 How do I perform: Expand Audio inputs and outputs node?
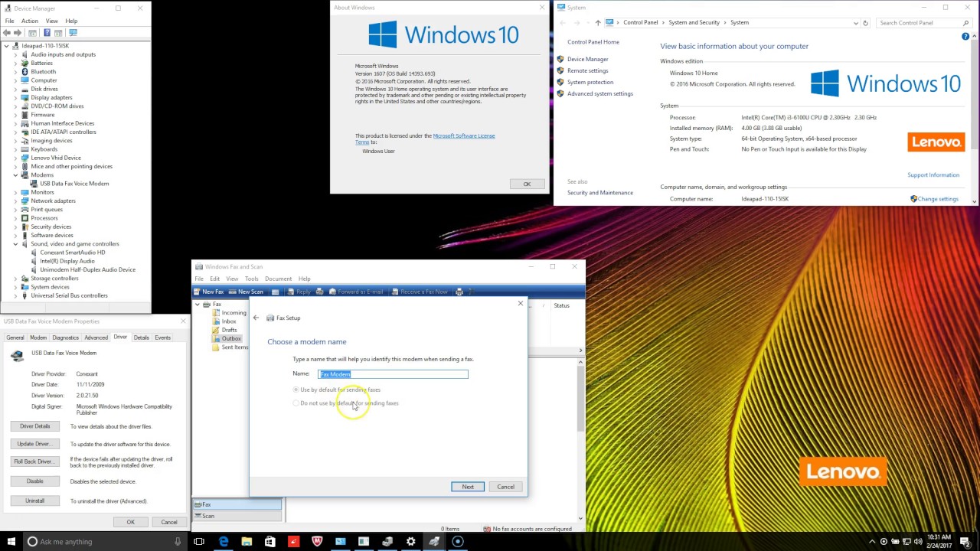pyautogui.click(x=15, y=54)
